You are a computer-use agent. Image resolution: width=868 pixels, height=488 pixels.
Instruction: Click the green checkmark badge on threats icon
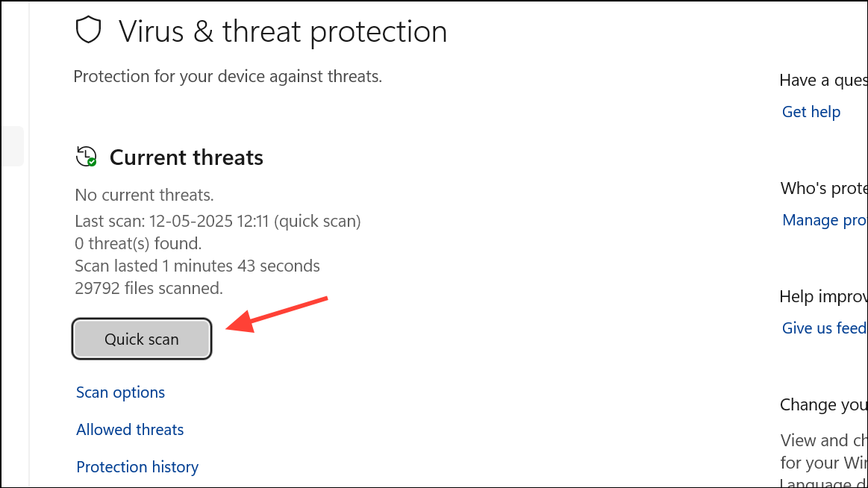point(92,162)
